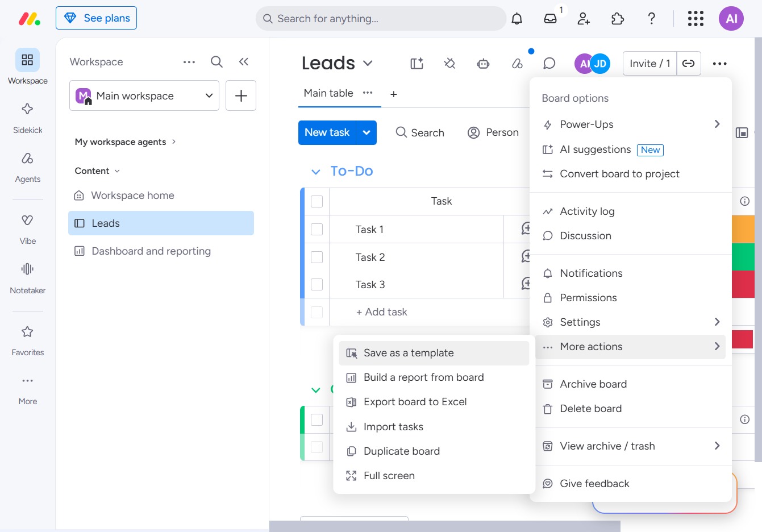Image resolution: width=762 pixels, height=532 pixels.
Task: Collapse the green group chevron
Action: coord(316,390)
